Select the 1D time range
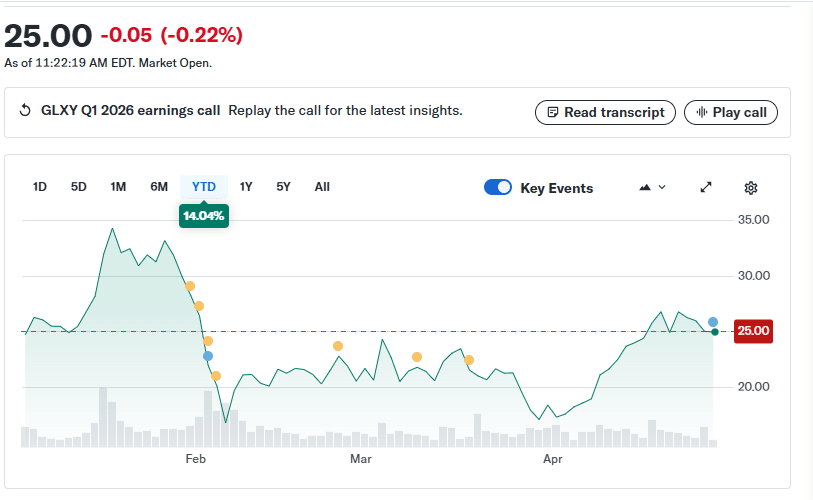 coord(40,187)
